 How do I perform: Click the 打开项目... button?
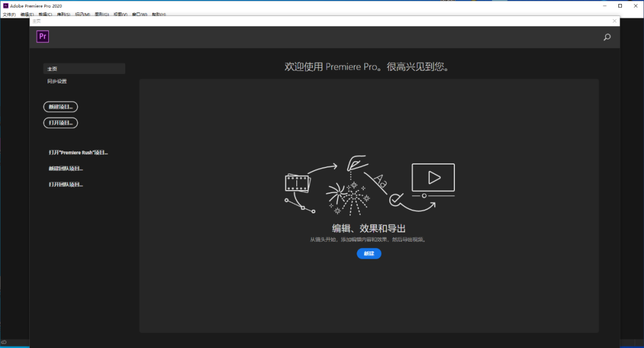pos(60,123)
